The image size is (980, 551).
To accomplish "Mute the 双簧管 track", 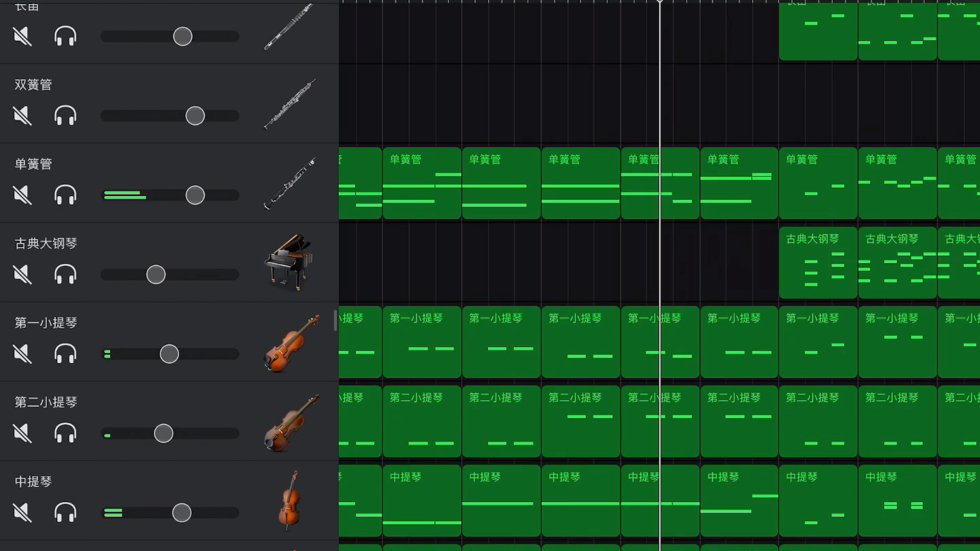I will [x=22, y=116].
